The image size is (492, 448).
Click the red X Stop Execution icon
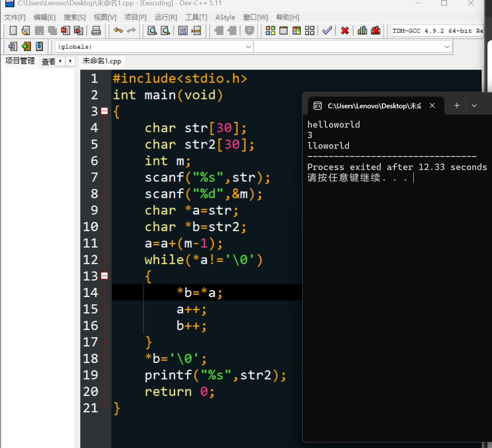tap(345, 31)
